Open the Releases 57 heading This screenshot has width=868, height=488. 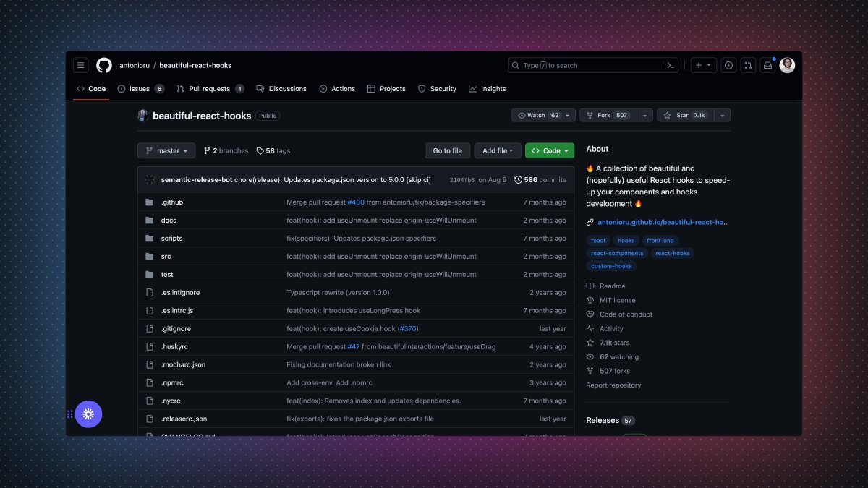[610, 420]
